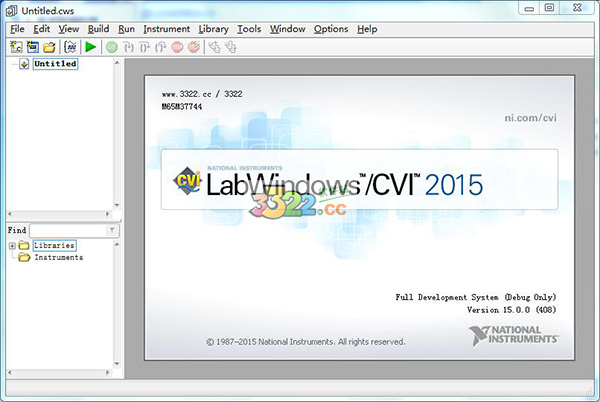This screenshot has width=600, height=402.
Task: Click the Step Out (Finish Function) icon
Action: [x=160, y=47]
